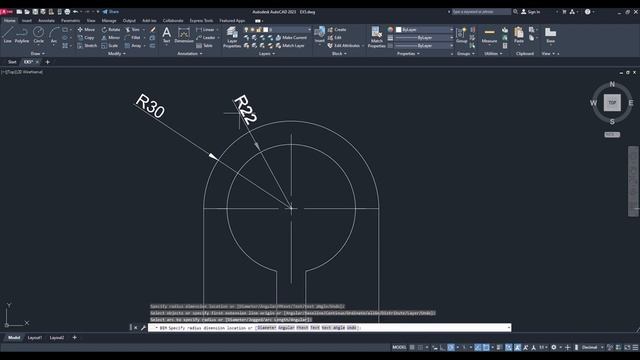Viewport: 640px width, 360px height.
Task: Select the Line tool
Action: tap(7, 35)
